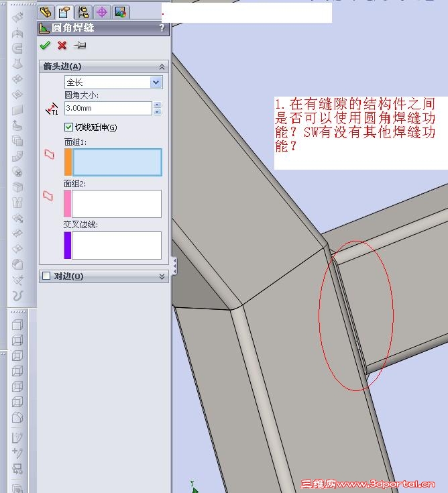Click the pink swatch beside 面组2
This screenshot has height=493, width=448.
pyautogui.click(x=67, y=204)
